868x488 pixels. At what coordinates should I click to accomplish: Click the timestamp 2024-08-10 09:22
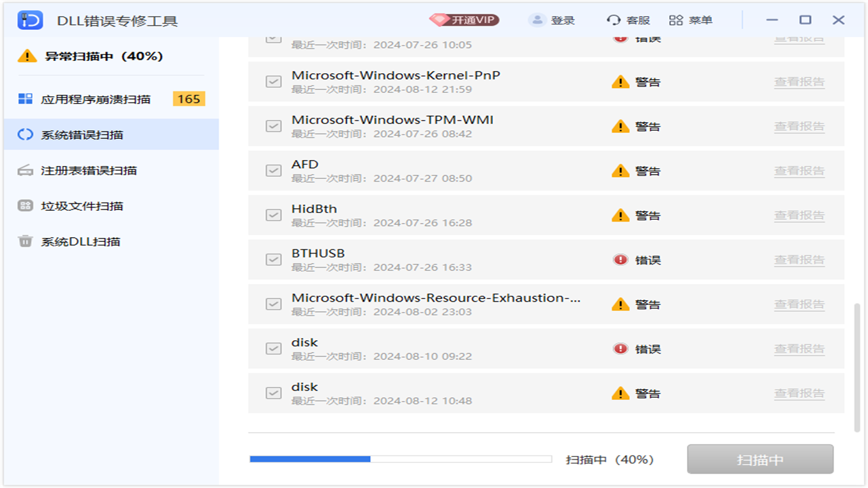pyautogui.click(x=422, y=357)
